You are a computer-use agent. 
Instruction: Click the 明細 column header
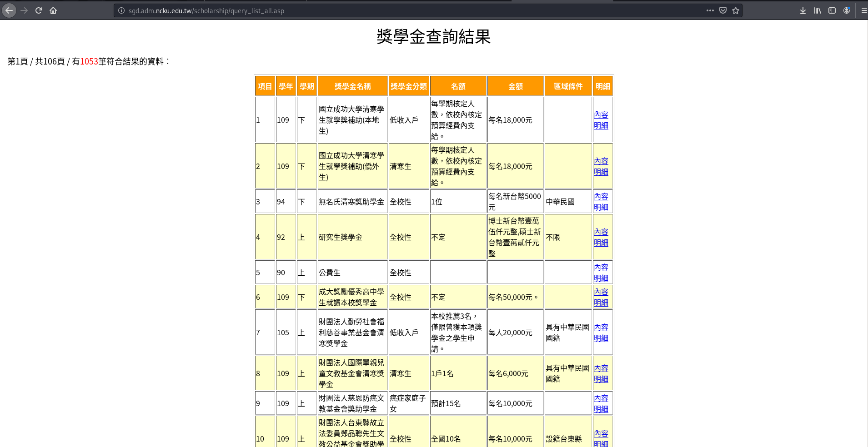(x=603, y=86)
